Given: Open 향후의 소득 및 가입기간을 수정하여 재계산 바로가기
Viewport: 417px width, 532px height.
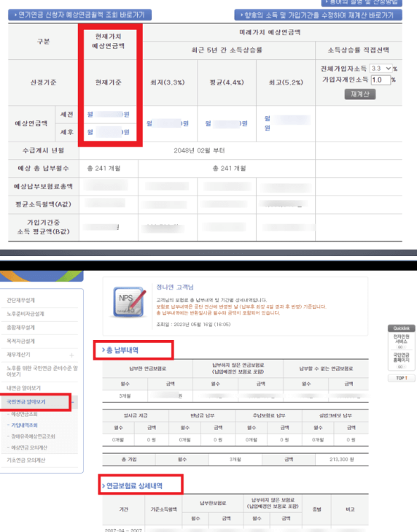Looking at the screenshot, I should coord(318,15).
